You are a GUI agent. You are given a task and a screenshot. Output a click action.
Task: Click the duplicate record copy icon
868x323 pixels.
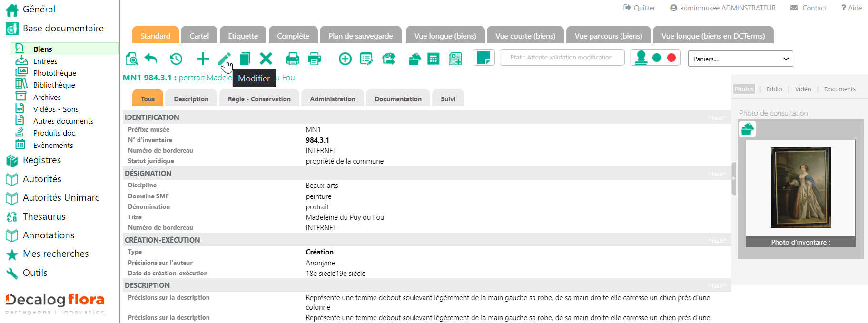pyautogui.click(x=245, y=59)
